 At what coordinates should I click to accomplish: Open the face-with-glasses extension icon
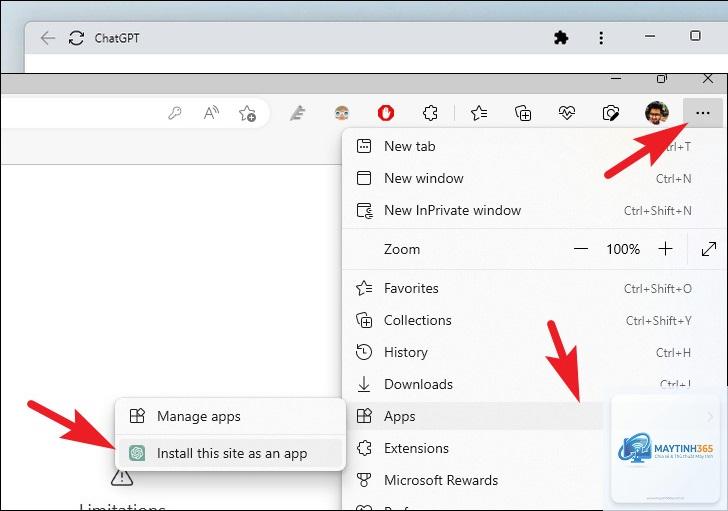(342, 113)
